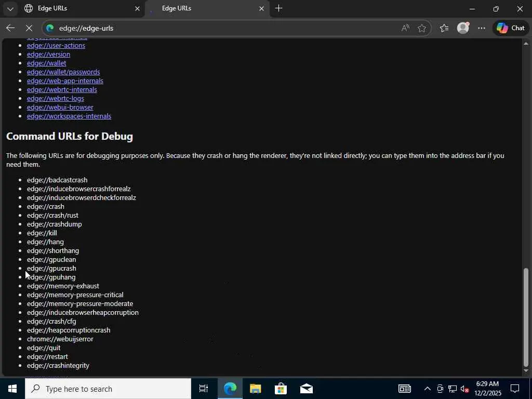Click the scrollbar up arrow

(x=526, y=44)
